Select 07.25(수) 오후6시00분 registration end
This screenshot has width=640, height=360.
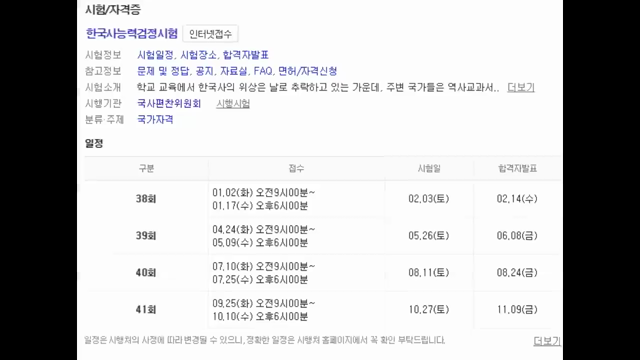click(260, 280)
